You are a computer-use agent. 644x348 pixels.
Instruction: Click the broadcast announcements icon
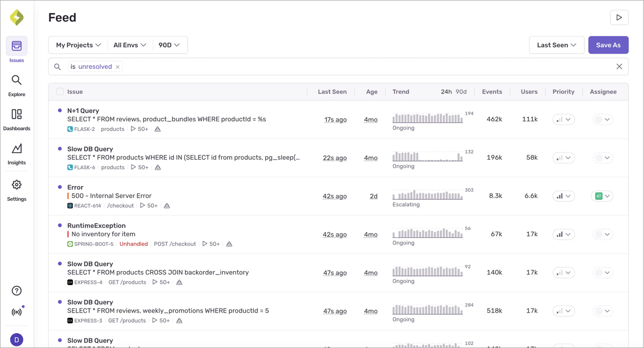click(17, 311)
